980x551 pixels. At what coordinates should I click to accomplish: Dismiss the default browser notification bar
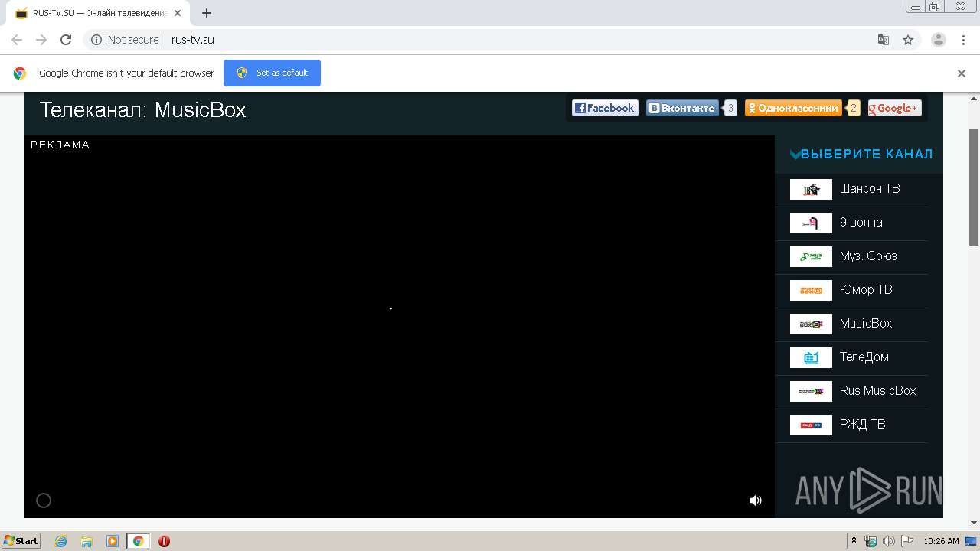[962, 73]
